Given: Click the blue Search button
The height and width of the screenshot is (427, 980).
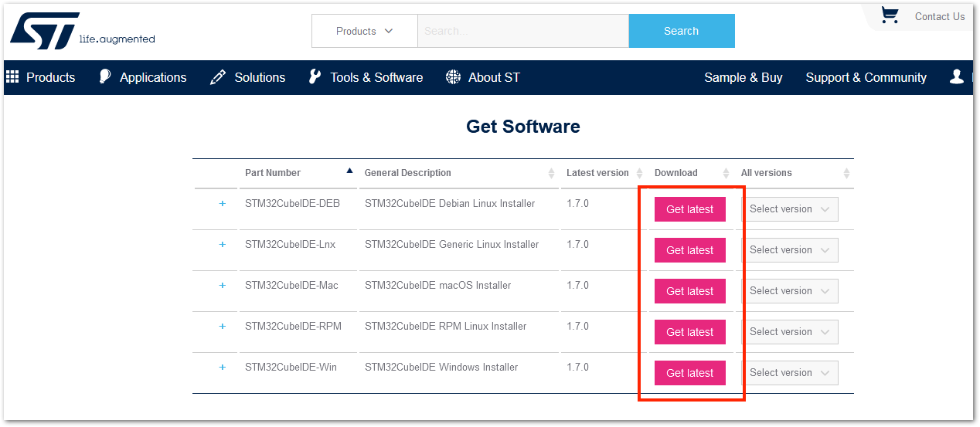Looking at the screenshot, I should (x=682, y=31).
